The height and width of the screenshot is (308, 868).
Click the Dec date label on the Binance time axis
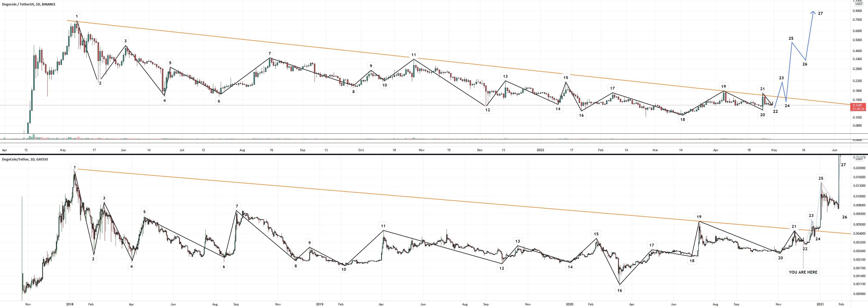480,150
